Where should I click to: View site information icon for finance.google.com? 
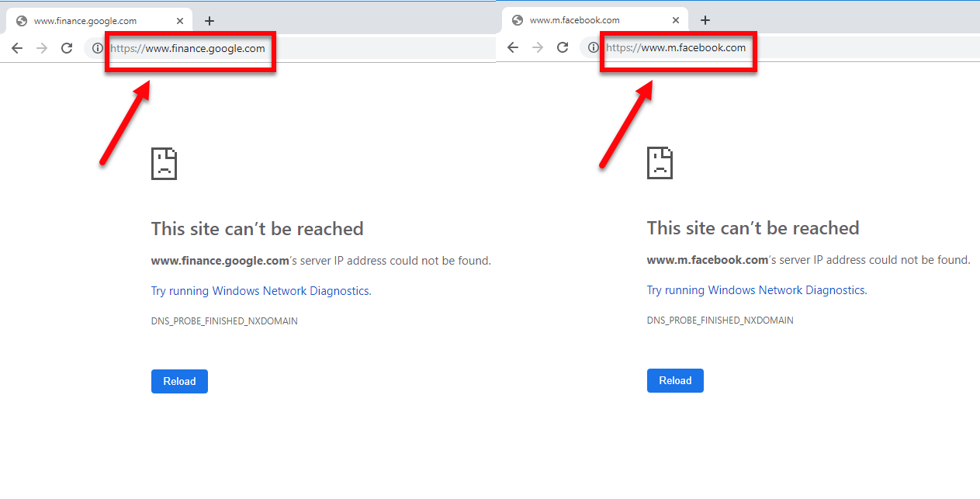[97, 48]
